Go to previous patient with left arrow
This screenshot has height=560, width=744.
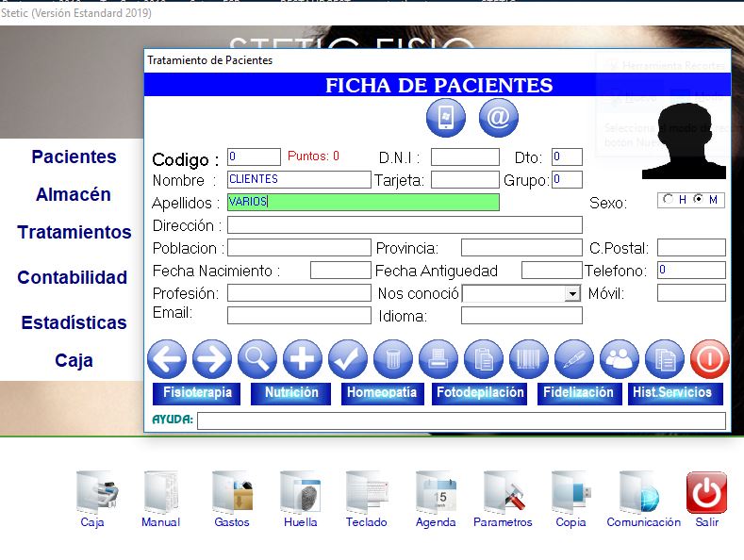(167, 358)
